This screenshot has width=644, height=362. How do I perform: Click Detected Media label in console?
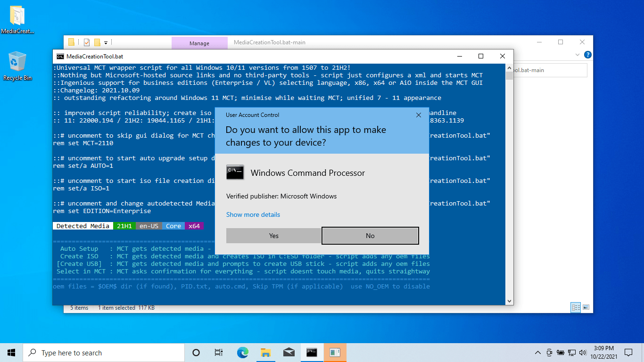pyautogui.click(x=83, y=226)
